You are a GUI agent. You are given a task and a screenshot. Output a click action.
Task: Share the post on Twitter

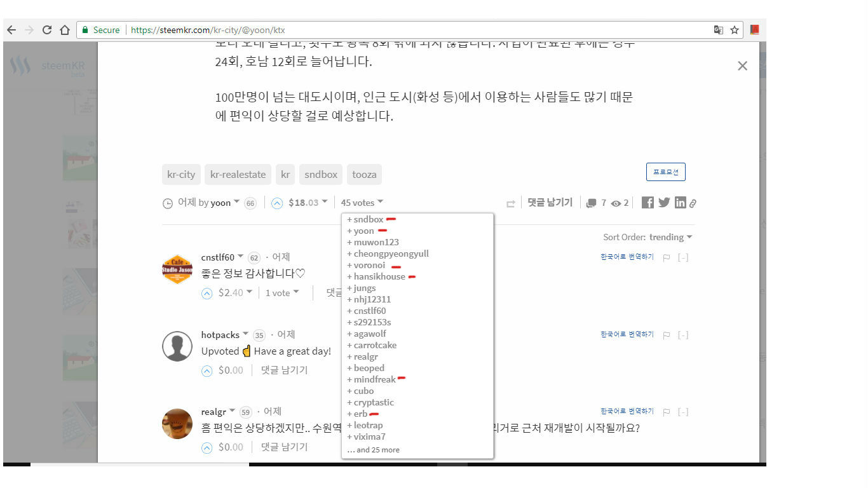click(x=663, y=202)
